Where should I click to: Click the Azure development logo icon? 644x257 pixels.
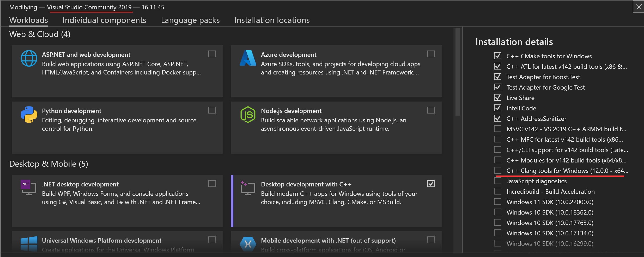click(x=248, y=58)
